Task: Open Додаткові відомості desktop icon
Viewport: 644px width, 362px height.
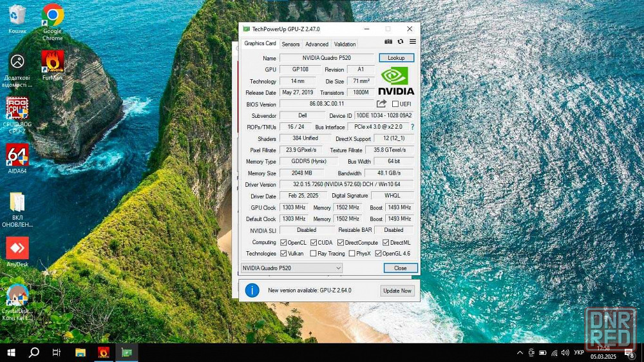Action: coord(17,70)
